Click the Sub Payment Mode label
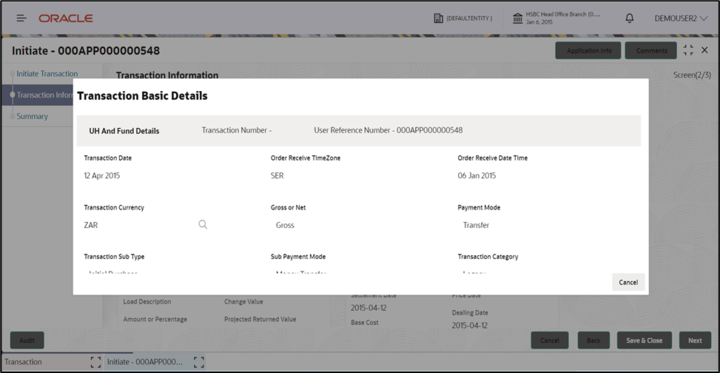 (298, 256)
